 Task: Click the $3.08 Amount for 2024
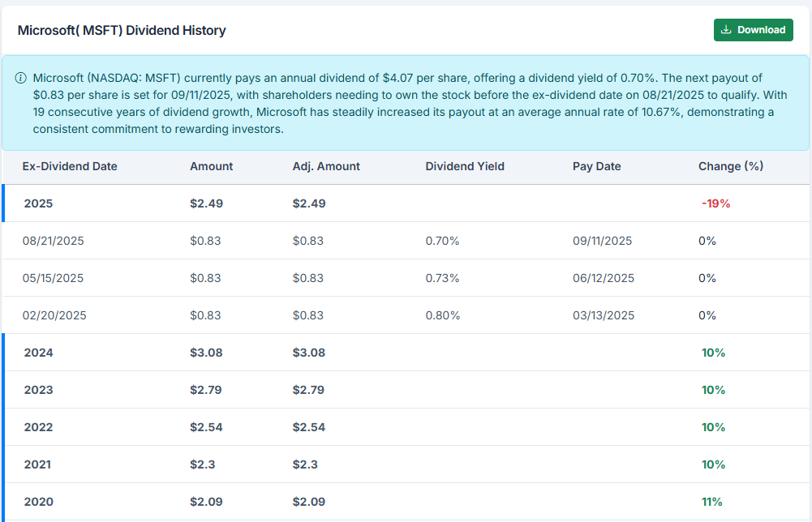(206, 353)
